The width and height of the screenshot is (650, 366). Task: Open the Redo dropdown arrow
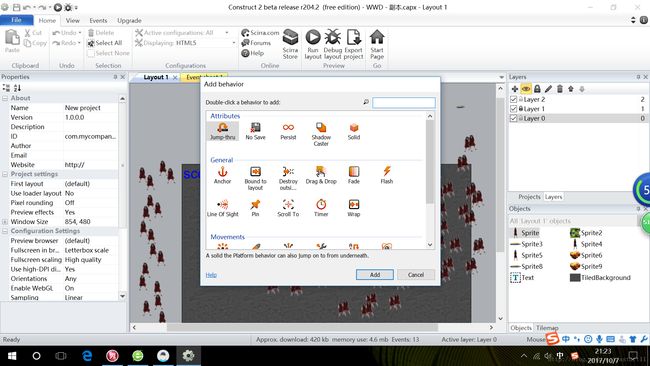(x=79, y=43)
